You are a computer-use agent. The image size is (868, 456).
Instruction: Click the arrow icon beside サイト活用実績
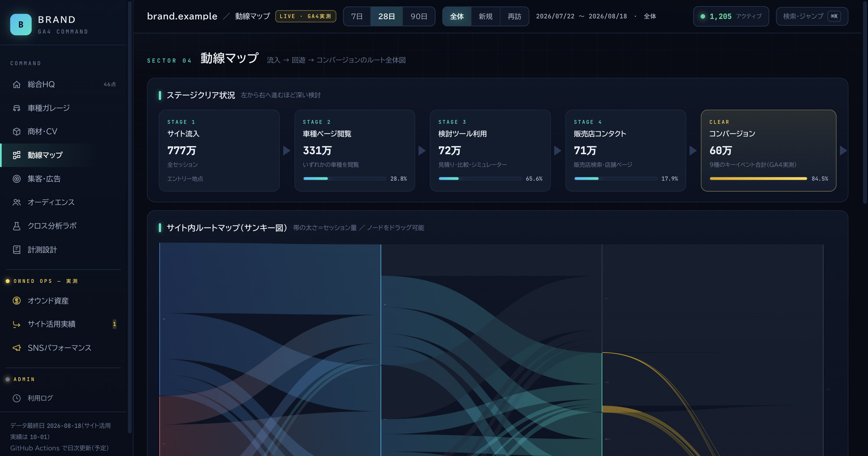(x=16, y=324)
